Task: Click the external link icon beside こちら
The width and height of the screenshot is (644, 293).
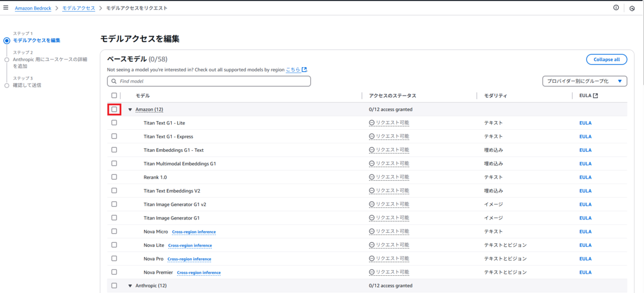Action: click(304, 70)
